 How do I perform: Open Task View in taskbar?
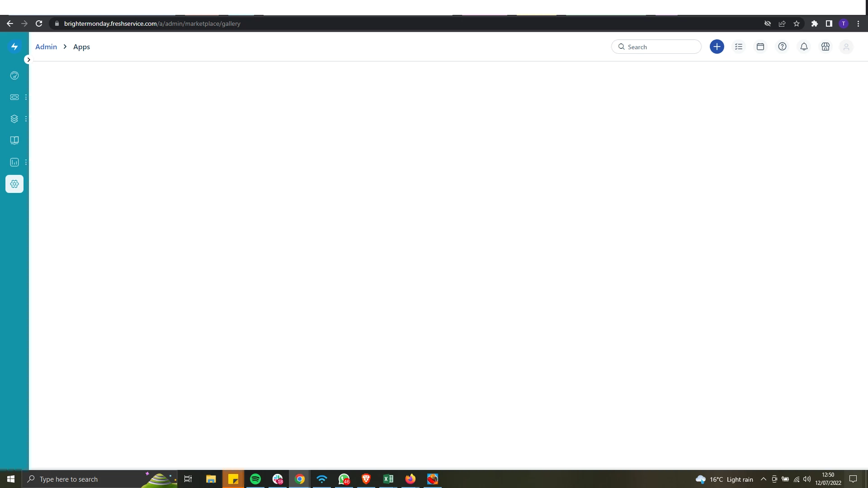(x=188, y=479)
